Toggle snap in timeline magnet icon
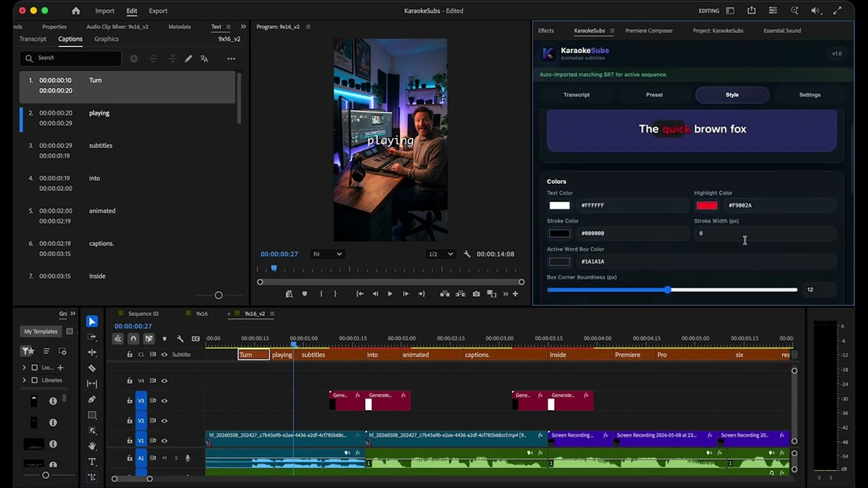The height and width of the screenshot is (488, 868). tap(133, 339)
